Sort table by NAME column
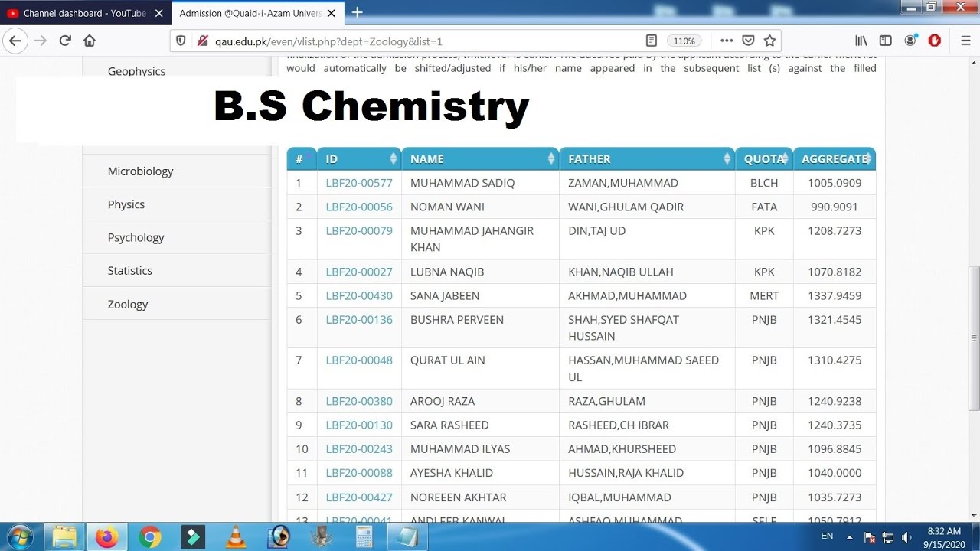The image size is (980, 551). pyautogui.click(x=480, y=158)
